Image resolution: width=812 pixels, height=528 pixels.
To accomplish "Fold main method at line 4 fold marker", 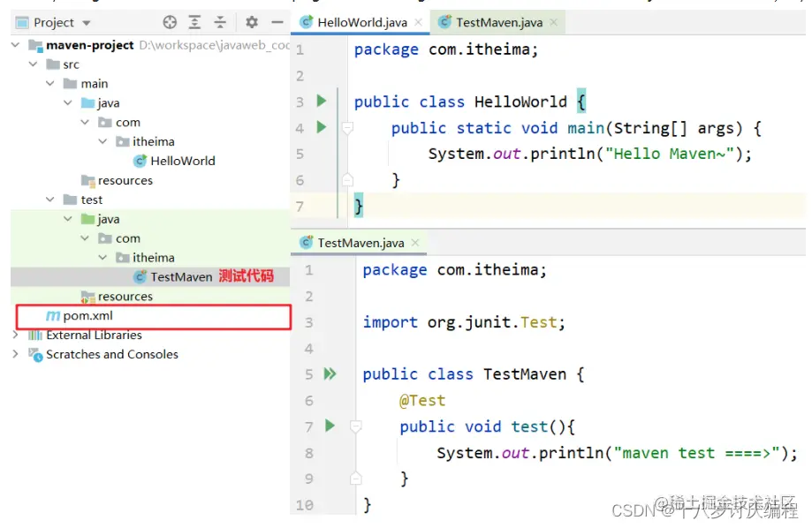I will click(x=348, y=127).
